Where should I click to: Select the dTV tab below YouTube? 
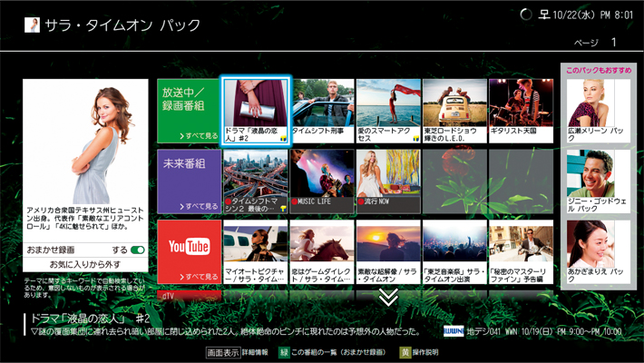[x=188, y=295]
